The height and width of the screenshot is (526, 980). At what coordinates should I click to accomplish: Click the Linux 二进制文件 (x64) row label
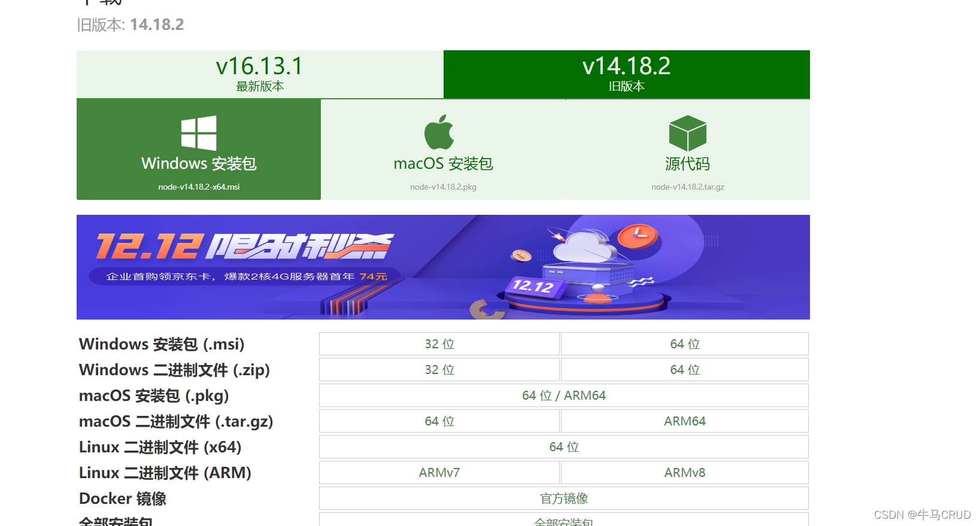[160, 447]
